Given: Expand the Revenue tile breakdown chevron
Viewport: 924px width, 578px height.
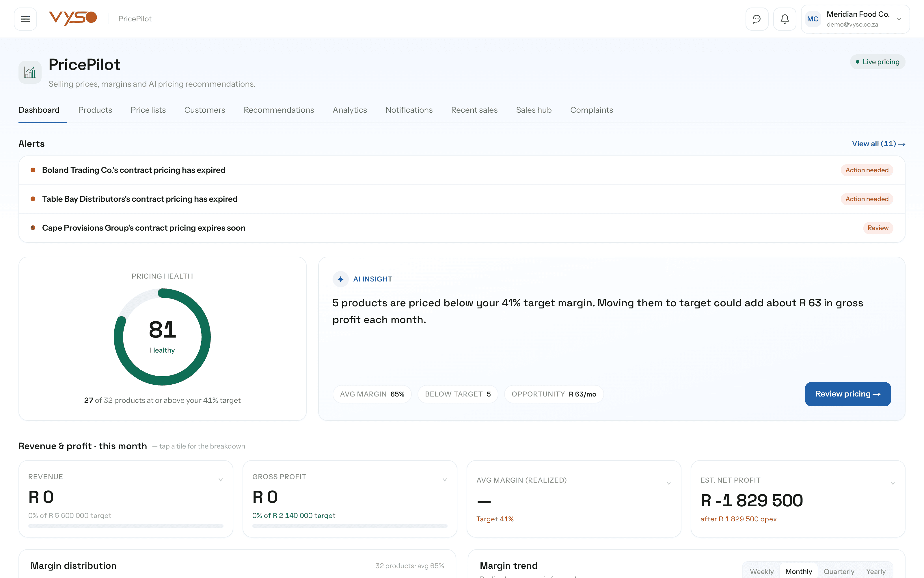Looking at the screenshot, I should (220, 480).
